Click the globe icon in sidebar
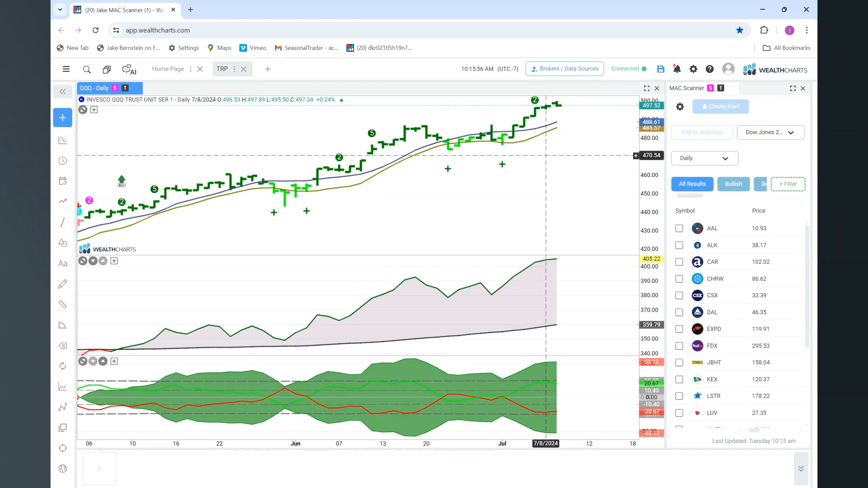 coord(63,469)
